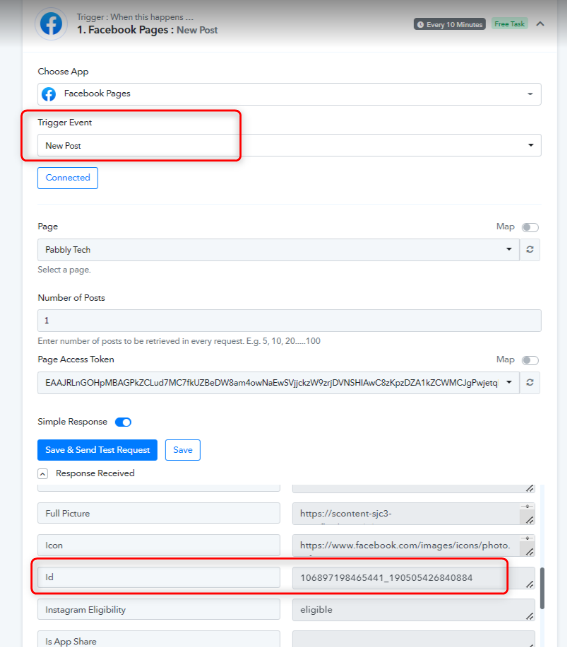Screen dimensions: 567x647
Task: Click Save & Send Test Request button
Action: pyautogui.click(x=97, y=450)
